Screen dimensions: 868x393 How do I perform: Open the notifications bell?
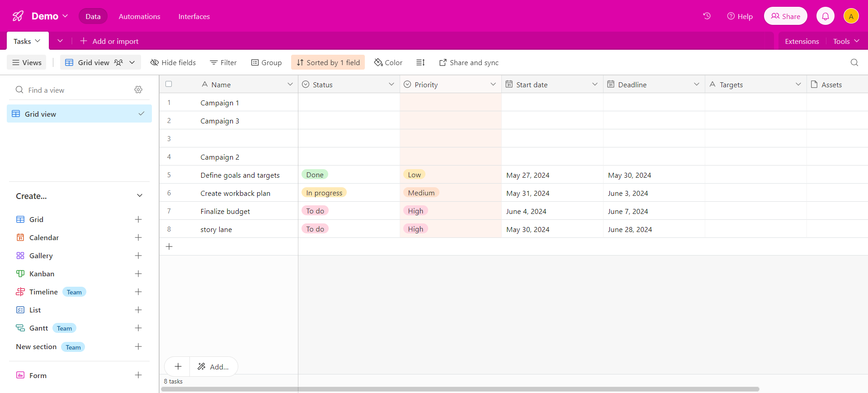point(826,16)
